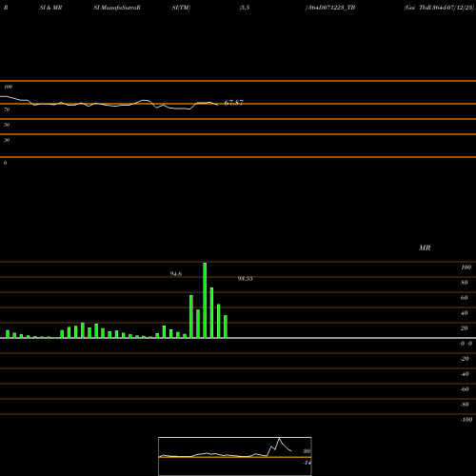The width and height of the screenshot is (476, 476).
Task: Click the MunafaSutra header text
Action: [x=117, y=8]
